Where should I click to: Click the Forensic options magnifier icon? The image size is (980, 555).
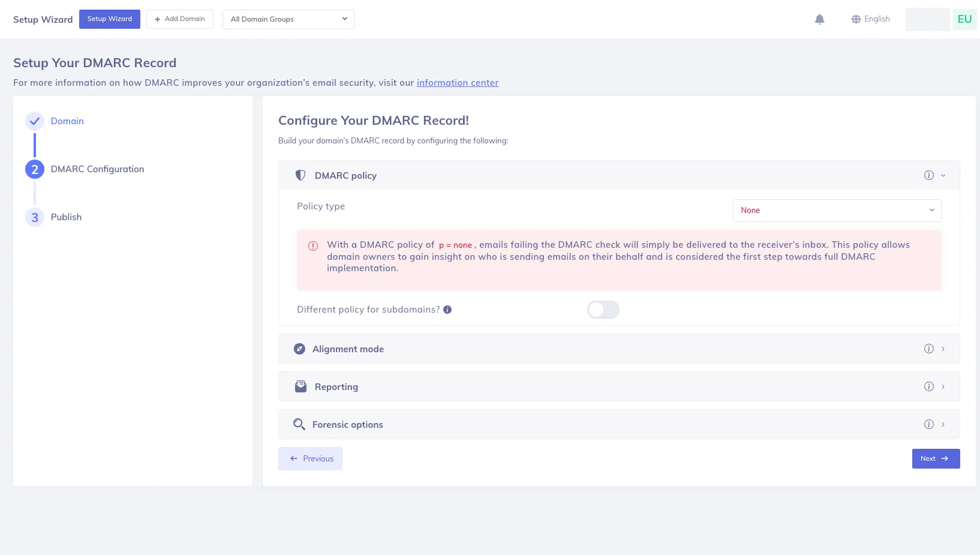click(299, 424)
